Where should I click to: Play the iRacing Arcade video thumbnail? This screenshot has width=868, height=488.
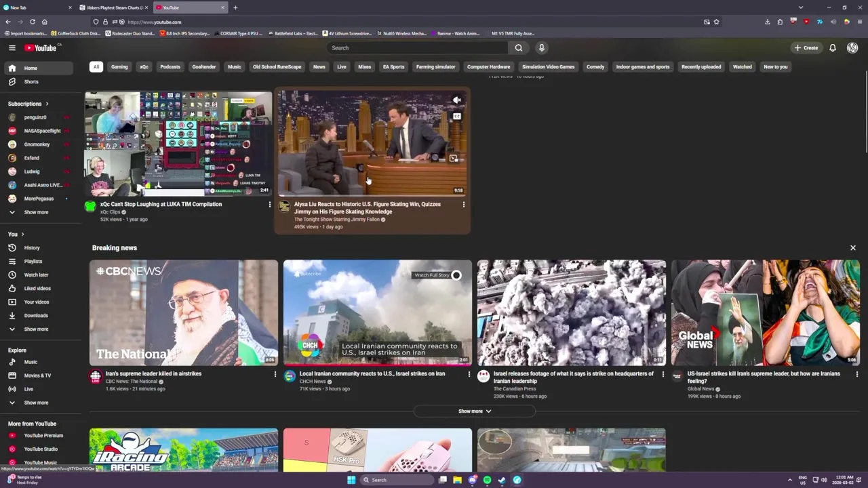(x=184, y=450)
